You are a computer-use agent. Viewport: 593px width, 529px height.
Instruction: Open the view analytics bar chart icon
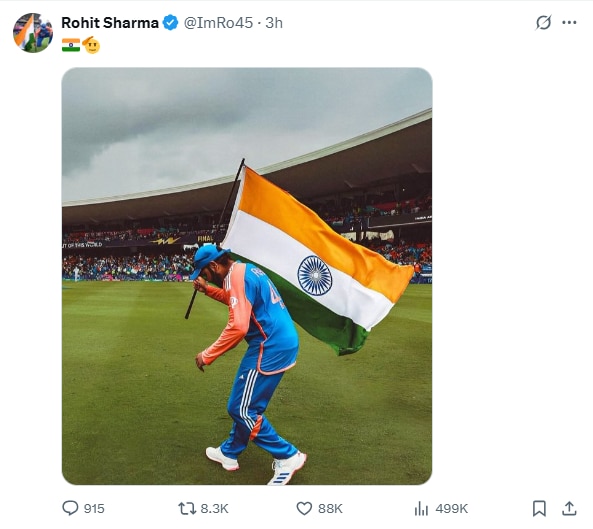[x=421, y=509]
